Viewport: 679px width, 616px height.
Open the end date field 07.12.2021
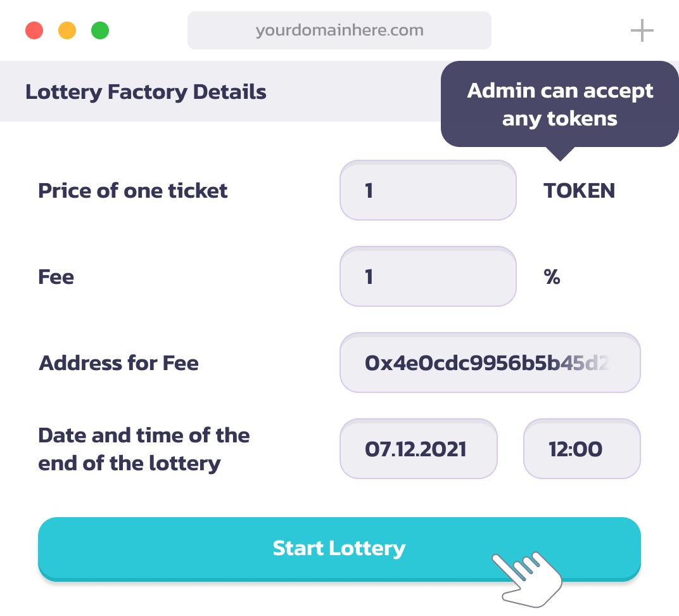coord(419,449)
